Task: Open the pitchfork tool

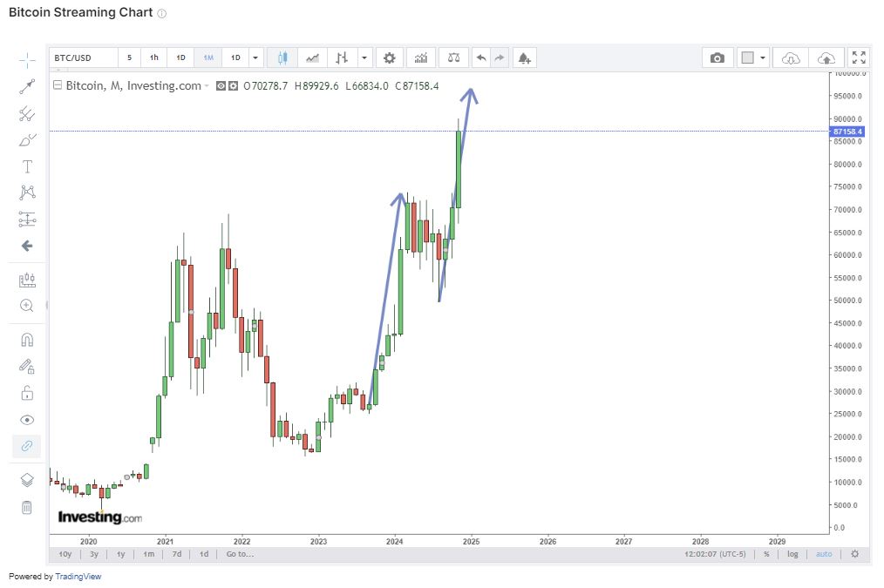Action: (x=27, y=113)
